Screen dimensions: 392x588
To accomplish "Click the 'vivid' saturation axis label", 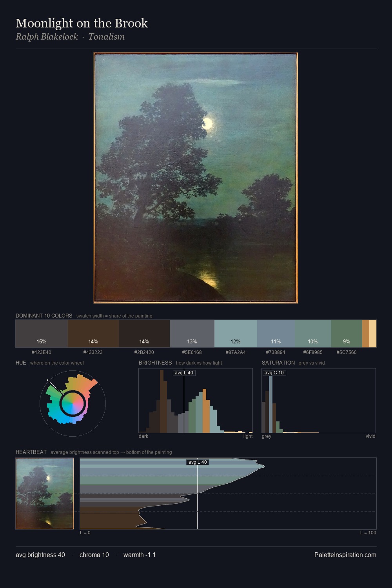I will point(370,436).
